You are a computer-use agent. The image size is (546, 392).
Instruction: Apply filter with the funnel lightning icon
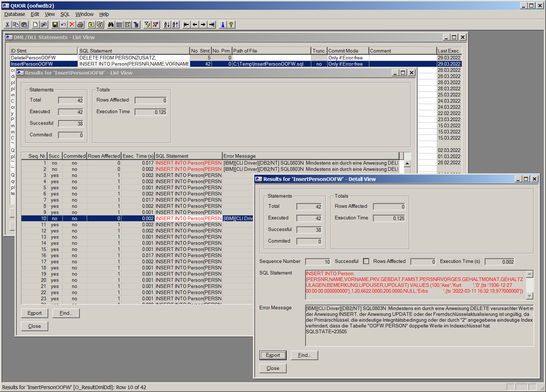[x=147, y=25]
